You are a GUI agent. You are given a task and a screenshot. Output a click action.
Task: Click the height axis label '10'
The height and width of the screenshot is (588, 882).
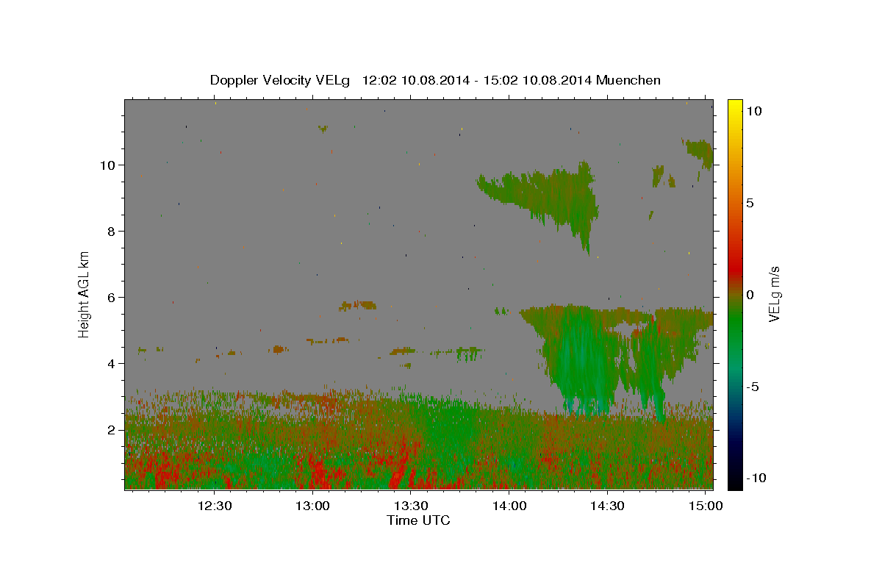107,165
